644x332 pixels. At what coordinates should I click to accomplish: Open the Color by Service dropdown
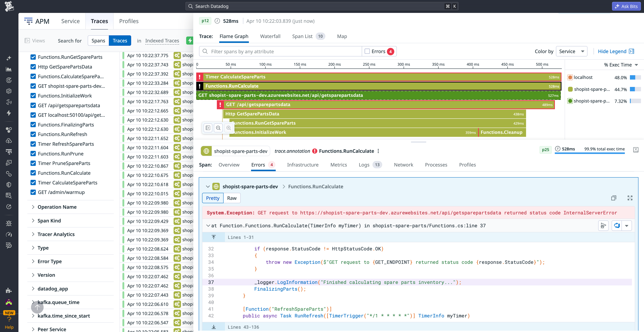pyautogui.click(x=572, y=51)
